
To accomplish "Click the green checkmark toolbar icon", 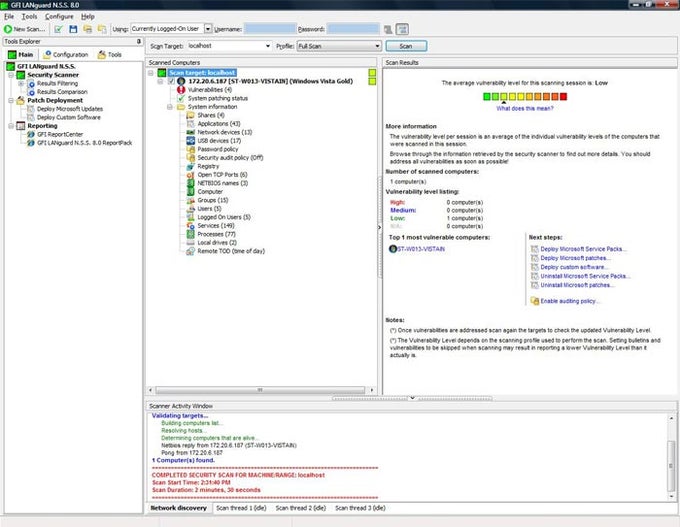I will click(x=59, y=29).
